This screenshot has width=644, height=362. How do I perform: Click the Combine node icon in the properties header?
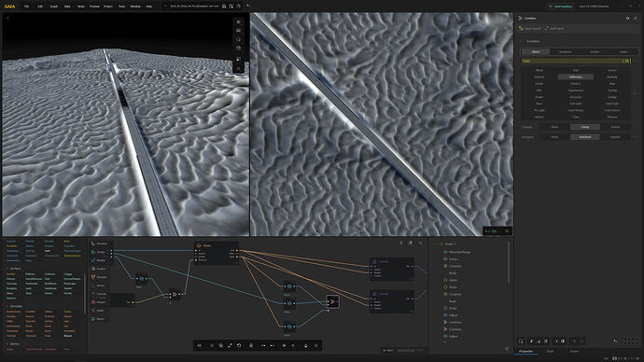pos(520,18)
